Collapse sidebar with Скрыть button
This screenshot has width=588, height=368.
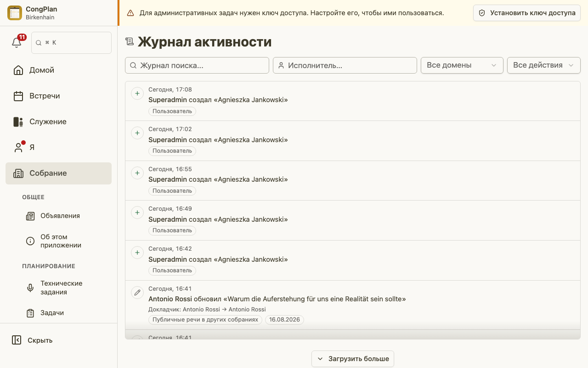click(58, 340)
